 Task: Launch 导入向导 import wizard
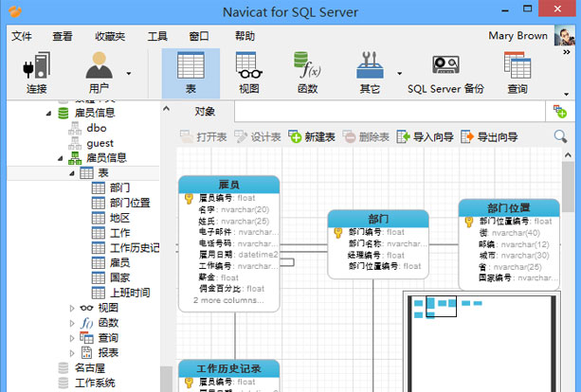click(x=425, y=137)
